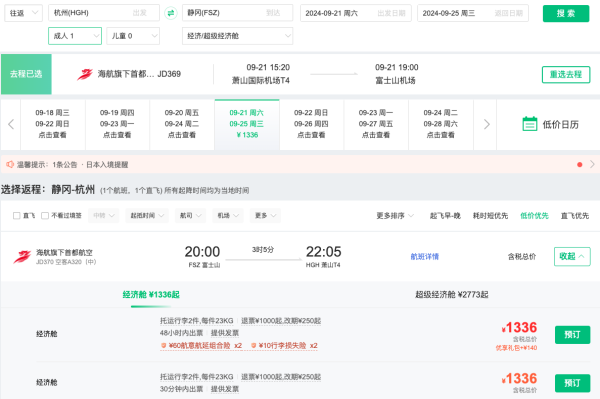Image resolution: width=600 pixels, height=399 pixels.
Task: Select the 09-18 周三 date tab
Action: (x=53, y=124)
